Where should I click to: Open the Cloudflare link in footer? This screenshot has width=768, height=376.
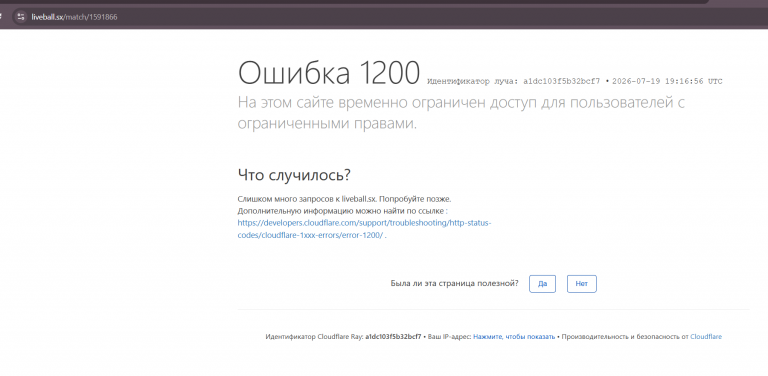click(x=706, y=337)
